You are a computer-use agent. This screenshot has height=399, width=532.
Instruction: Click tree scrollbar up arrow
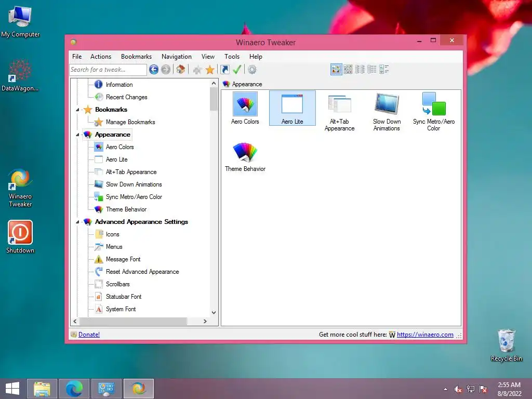point(214,83)
